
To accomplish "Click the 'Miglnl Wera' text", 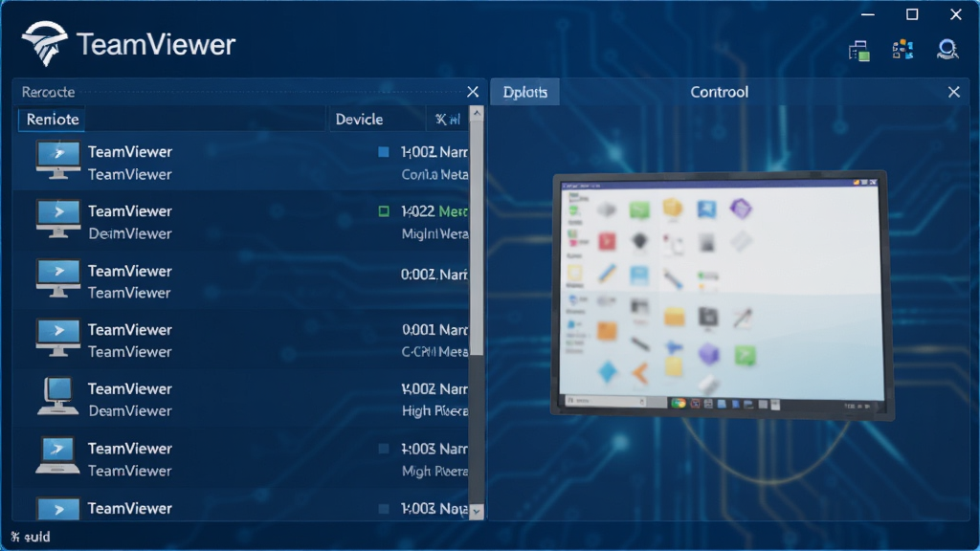I will [x=434, y=233].
